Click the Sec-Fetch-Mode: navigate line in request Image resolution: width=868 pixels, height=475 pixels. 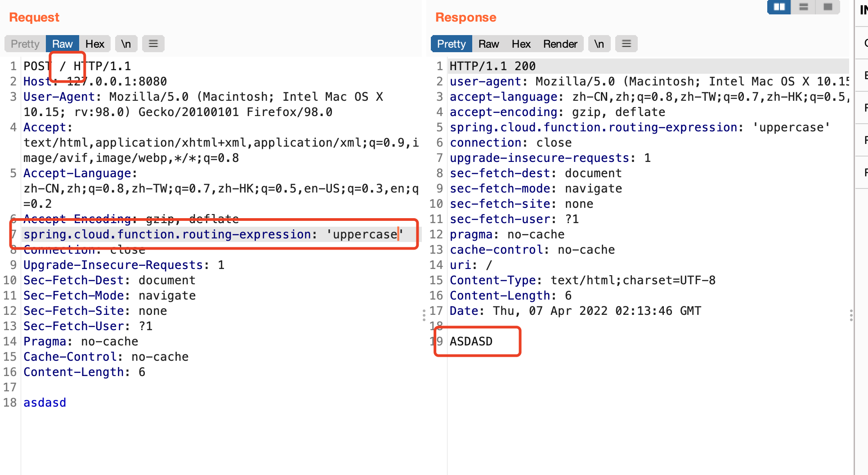(110, 296)
